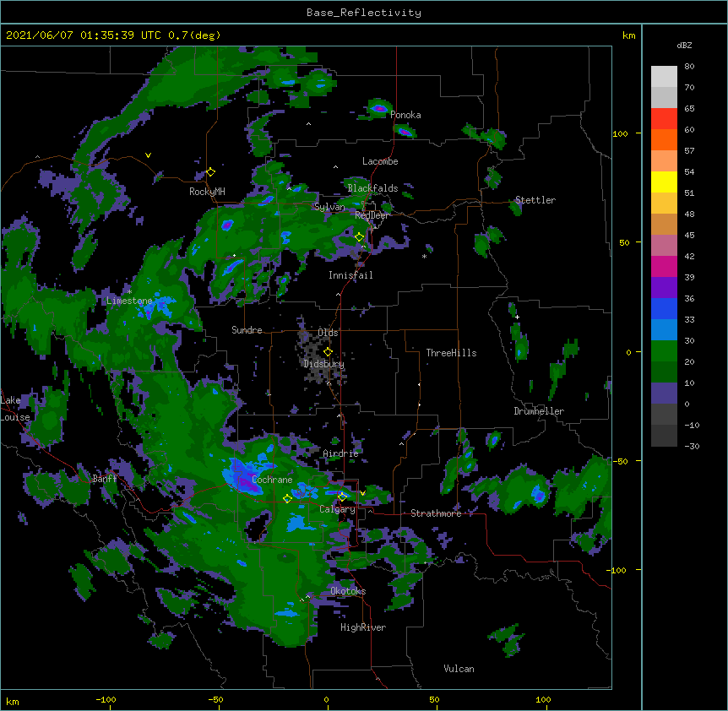Click the Sundre town label
The width and height of the screenshot is (728, 711).
247,330
